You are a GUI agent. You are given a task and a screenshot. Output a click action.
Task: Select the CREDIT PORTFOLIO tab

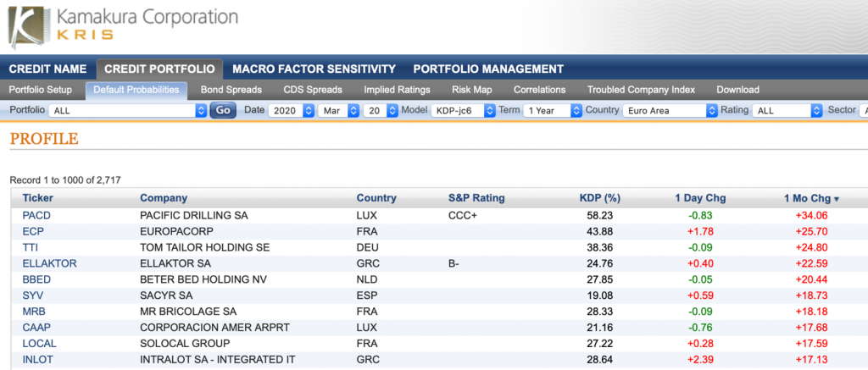pos(159,69)
